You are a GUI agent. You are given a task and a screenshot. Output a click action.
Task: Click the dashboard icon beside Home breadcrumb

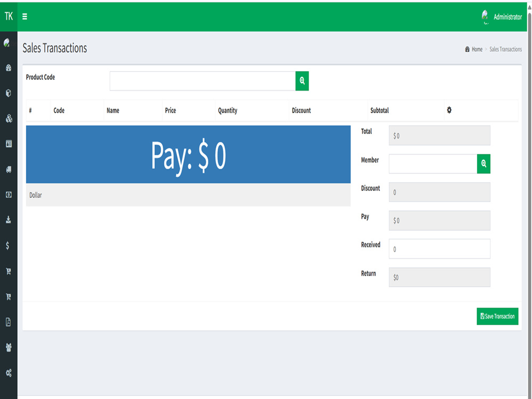pyautogui.click(x=467, y=49)
